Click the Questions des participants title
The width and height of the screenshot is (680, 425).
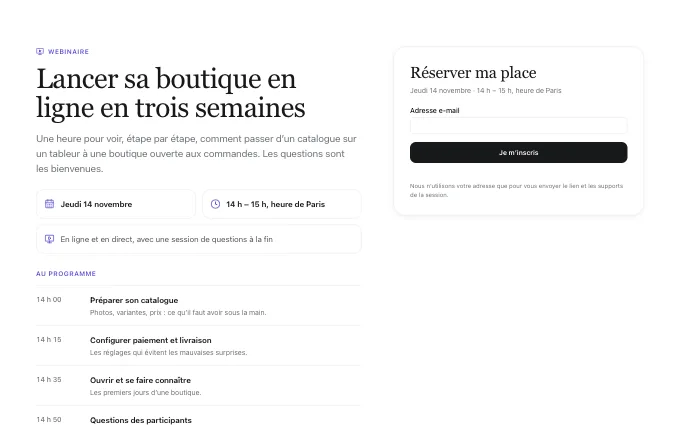(141, 420)
